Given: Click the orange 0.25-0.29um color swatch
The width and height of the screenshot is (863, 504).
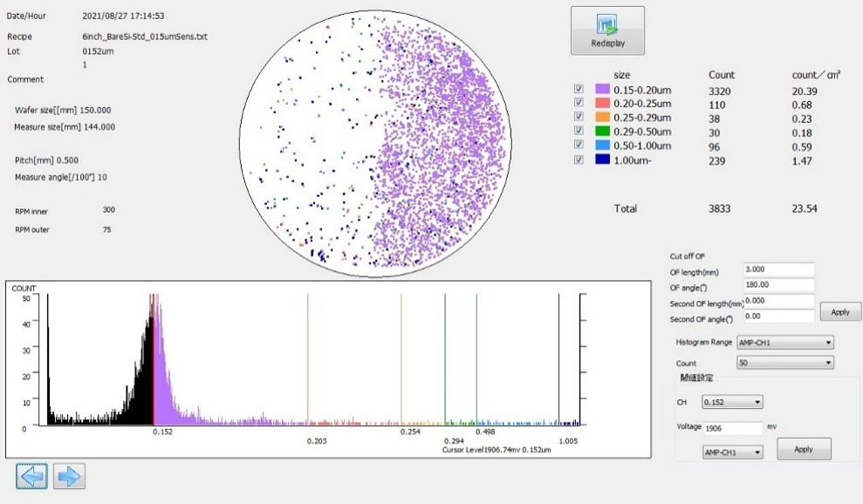Looking at the screenshot, I should (x=602, y=118).
